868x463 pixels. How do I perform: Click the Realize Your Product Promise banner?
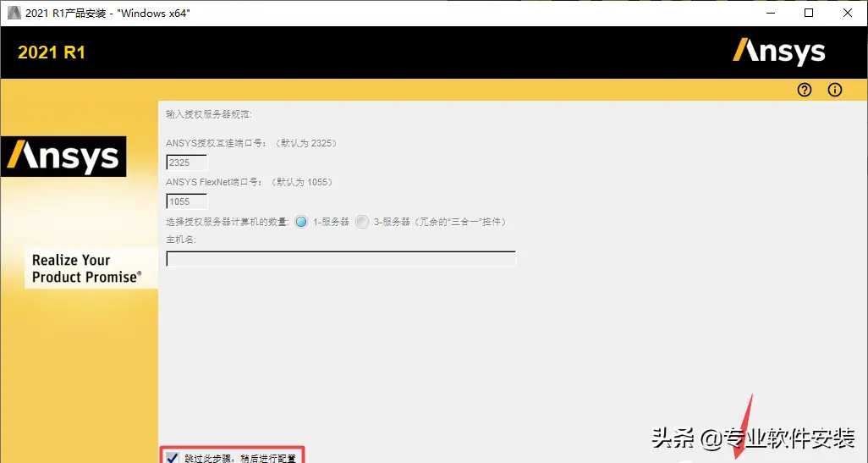coord(91,268)
